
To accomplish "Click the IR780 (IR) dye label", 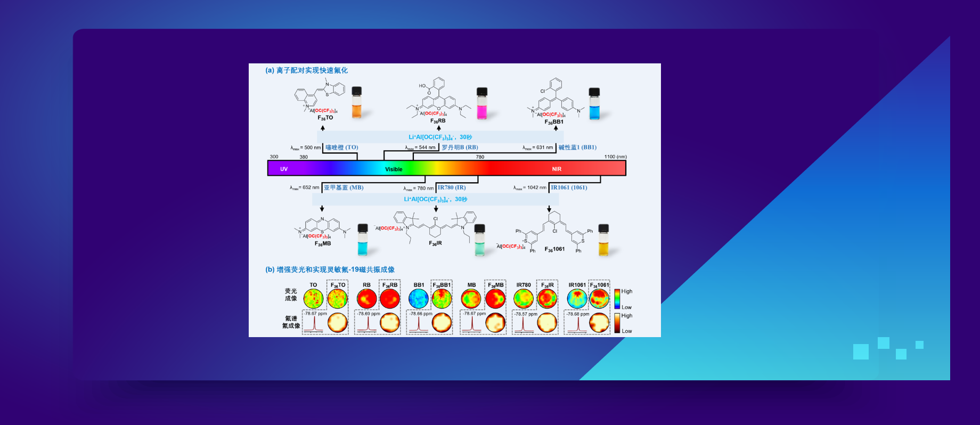I will [452, 187].
